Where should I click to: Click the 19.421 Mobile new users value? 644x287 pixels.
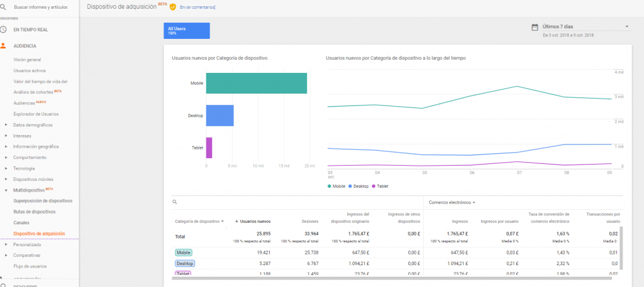point(262,252)
